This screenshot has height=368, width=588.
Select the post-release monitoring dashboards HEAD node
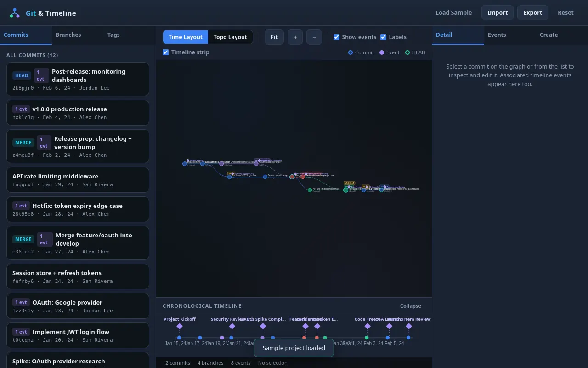(x=381, y=190)
